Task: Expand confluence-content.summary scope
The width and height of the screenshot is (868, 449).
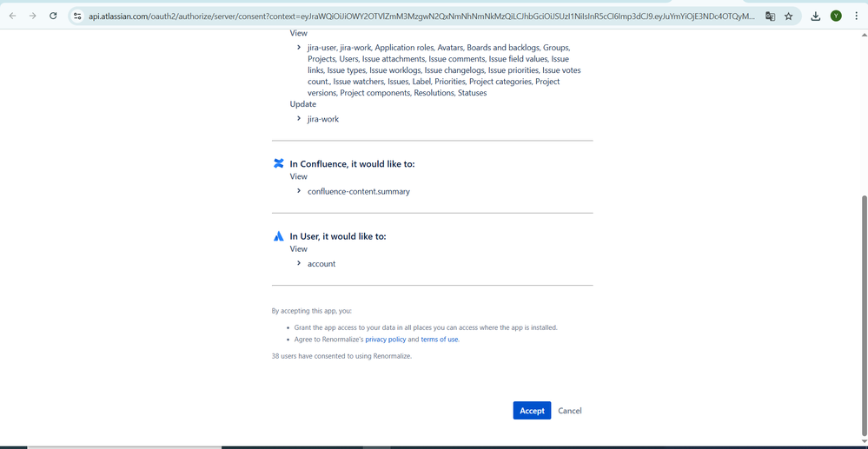Action: [x=299, y=191]
